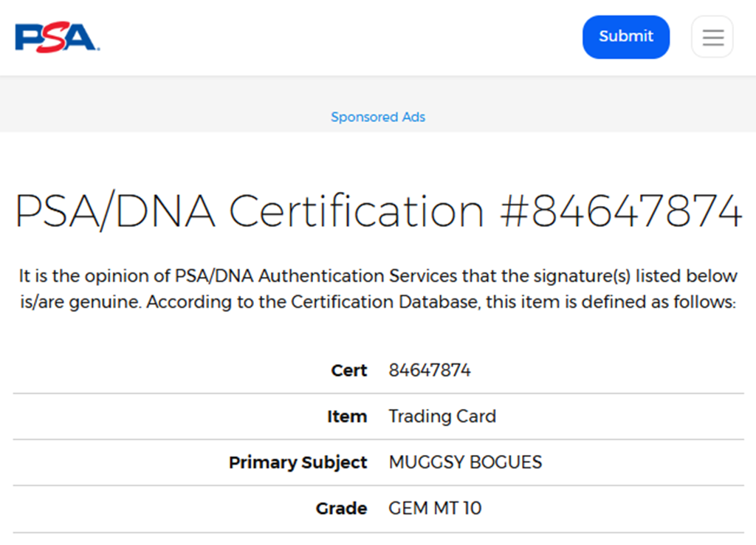Image resolution: width=756 pixels, height=545 pixels.
Task: Click the PSA logo
Action: 57,37
